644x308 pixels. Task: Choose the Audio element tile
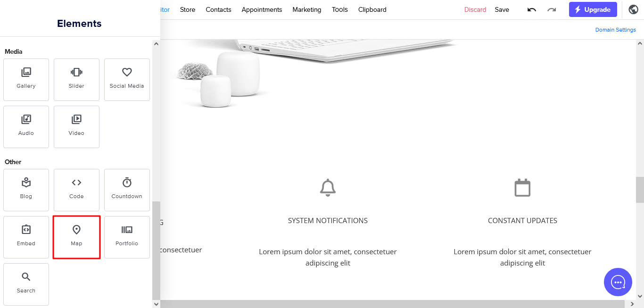(x=26, y=127)
